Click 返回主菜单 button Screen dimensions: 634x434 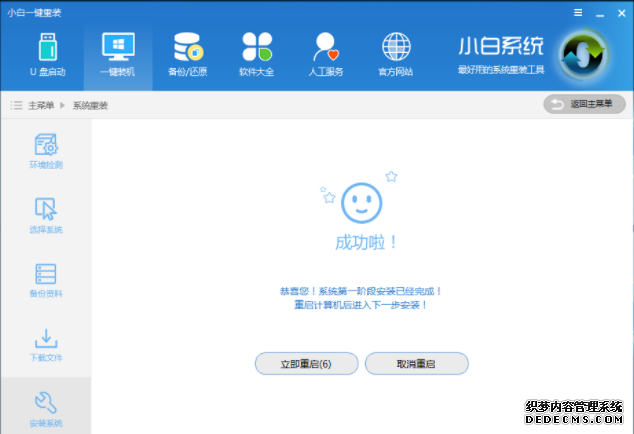(x=584, y=104)
